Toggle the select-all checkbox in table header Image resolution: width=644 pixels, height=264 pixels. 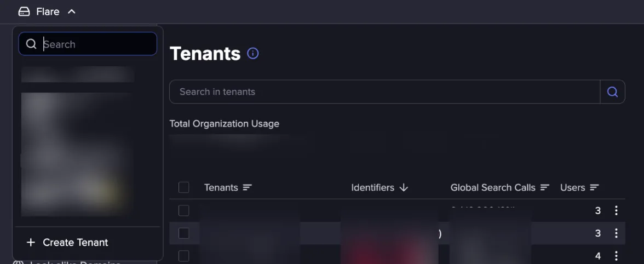point(183,188)
